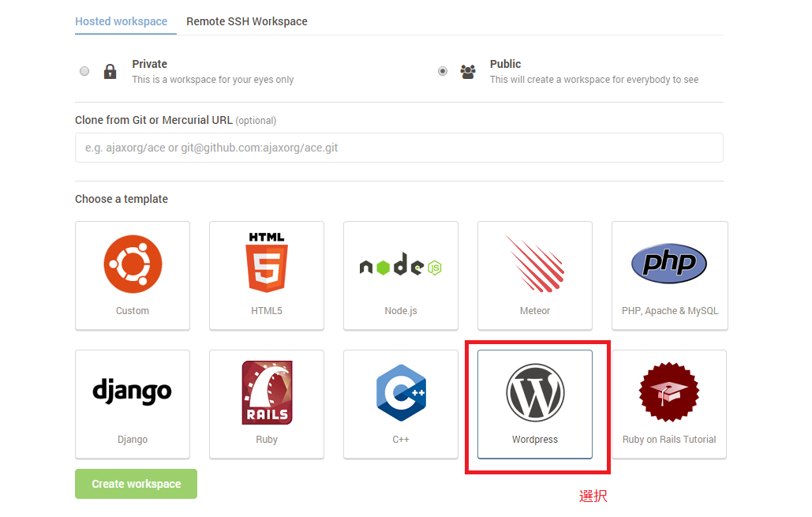
Task: Choose the PHP, Apache & MySQL logo
Action: coord(669,264)
